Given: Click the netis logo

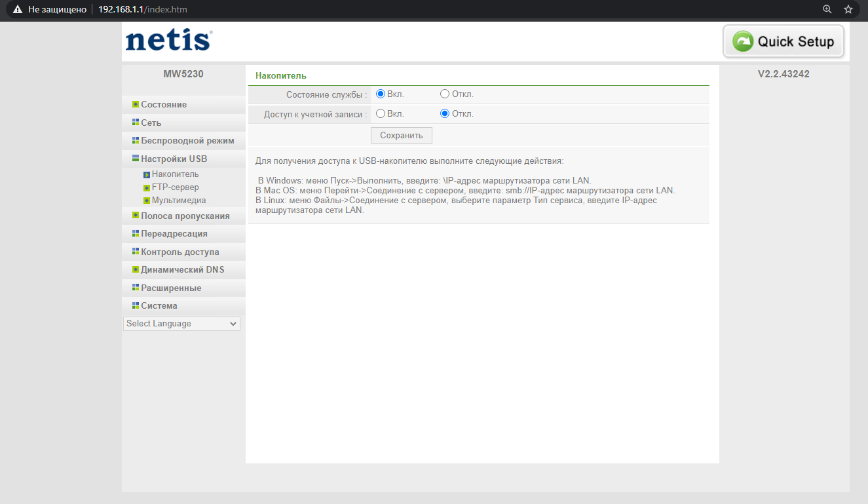Looking at the screenshot, I should coord(168,40).
